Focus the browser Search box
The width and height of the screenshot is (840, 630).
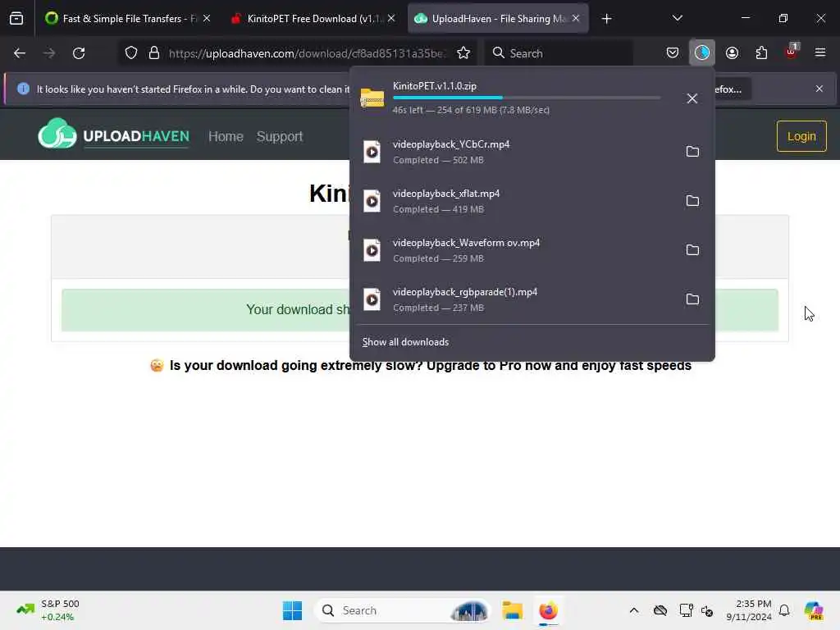[x=559, y=53]
